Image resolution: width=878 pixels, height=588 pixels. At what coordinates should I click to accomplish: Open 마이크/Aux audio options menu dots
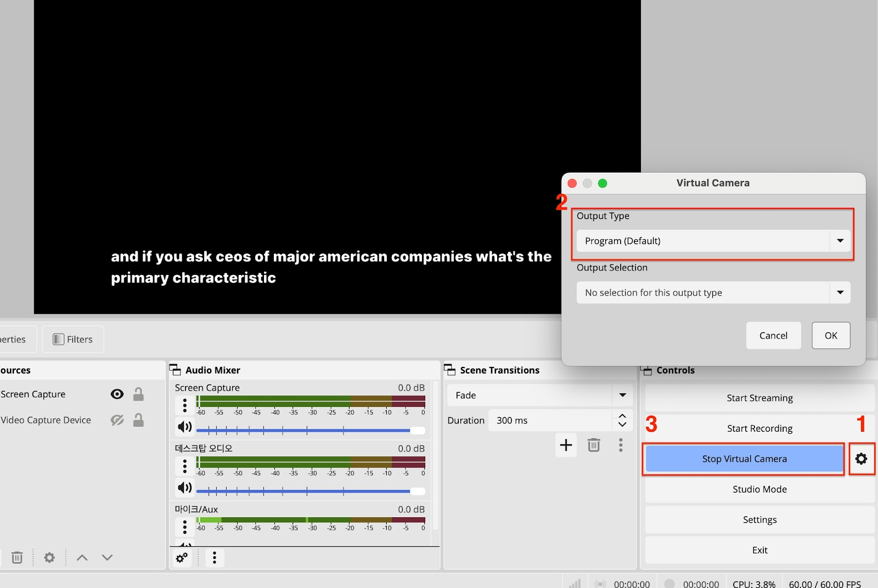point(184,527)
